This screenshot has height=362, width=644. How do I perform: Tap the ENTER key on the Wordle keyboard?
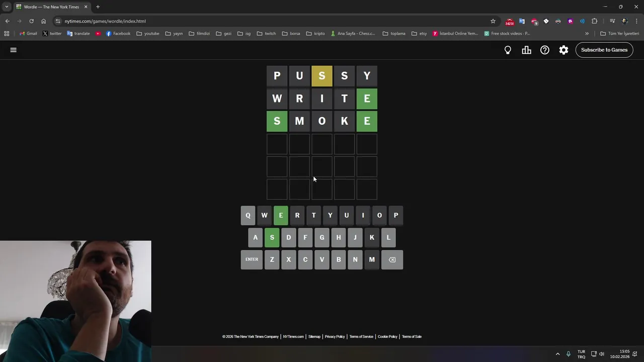pos(252,259)
